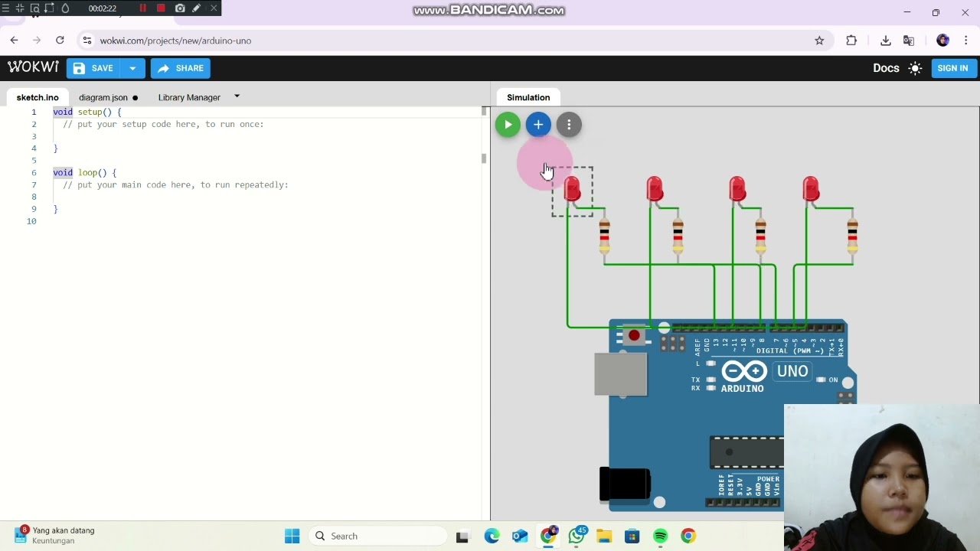
Task: Click the Bandicam magnifier find-window icon
Action: click(34, 8)
